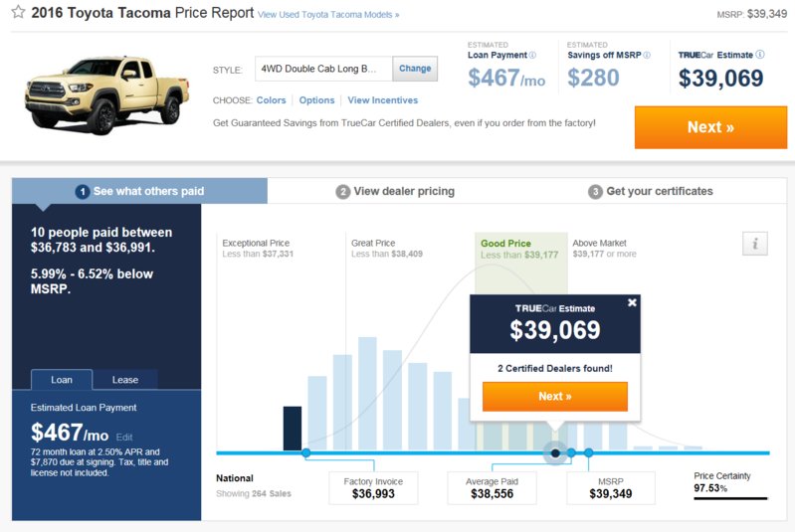Viewport: 795px width, 532px height.
Task: Click the $467/mo estimated loan payment at top
Action: (x=506, y=78)
